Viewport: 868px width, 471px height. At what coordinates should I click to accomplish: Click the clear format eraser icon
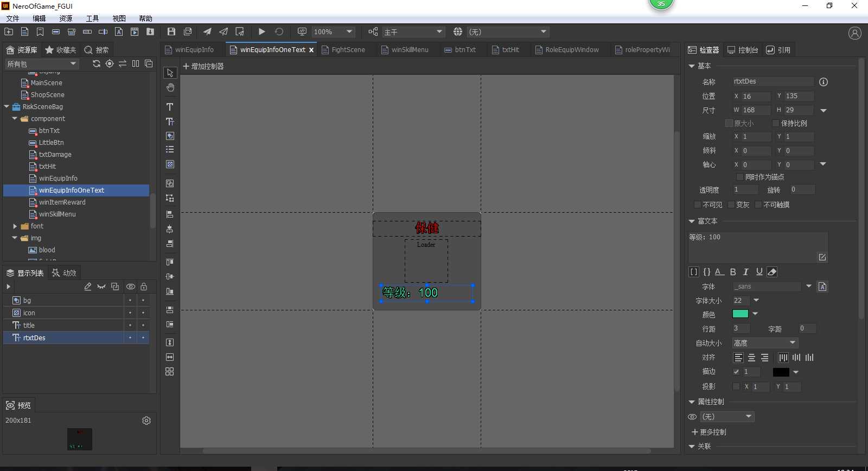tap(772, 272)
